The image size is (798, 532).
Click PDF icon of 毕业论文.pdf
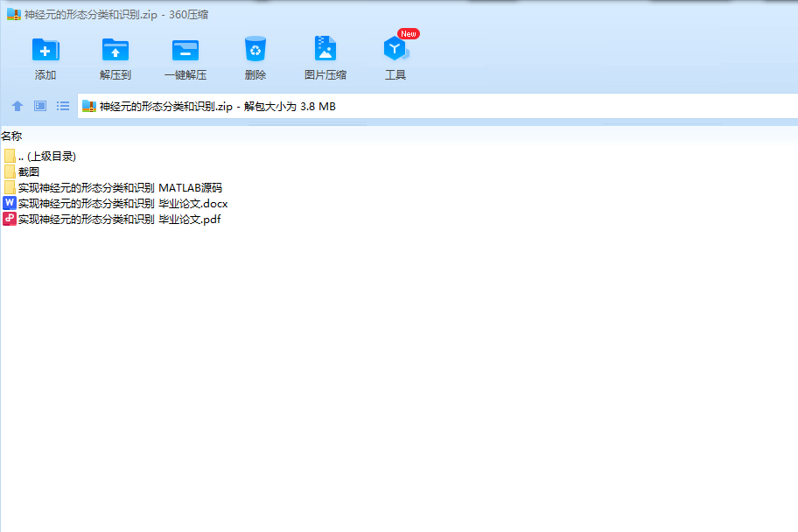tap(9, 219)
